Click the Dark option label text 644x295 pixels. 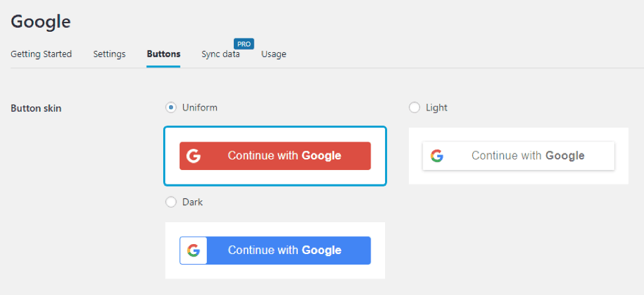[x=193, y=202]
